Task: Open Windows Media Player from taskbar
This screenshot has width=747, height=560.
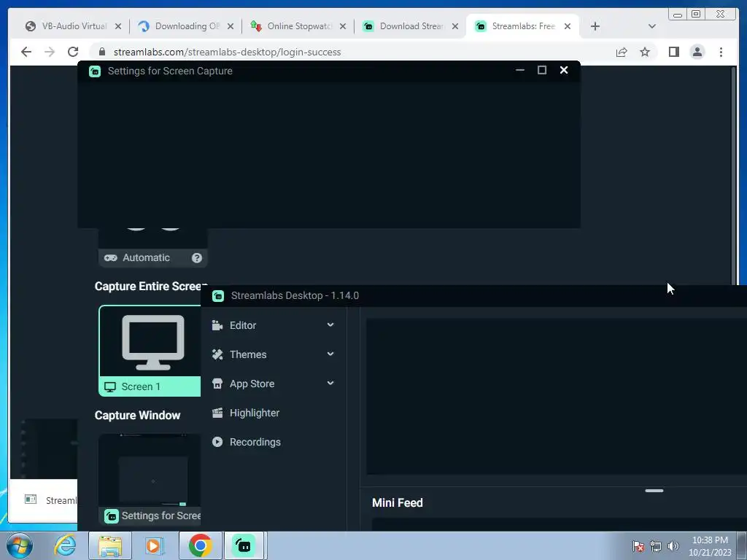Action: [155, 545]
